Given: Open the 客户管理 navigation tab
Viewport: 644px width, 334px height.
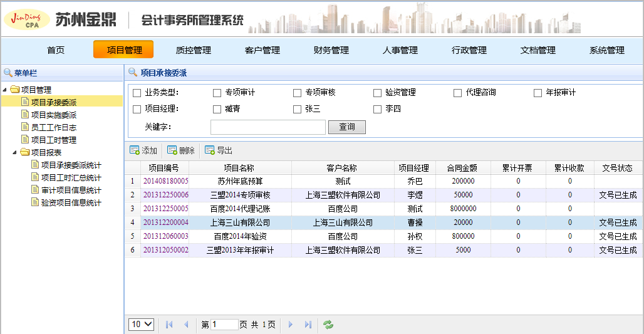Looking at the screenshot, I should (x=262, y=50).
